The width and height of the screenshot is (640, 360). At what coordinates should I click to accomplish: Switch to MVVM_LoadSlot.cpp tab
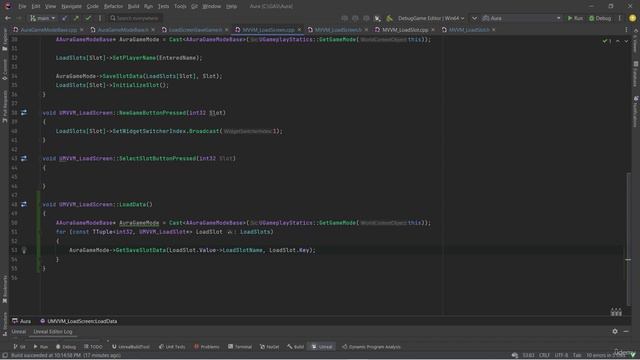click(x=405, y=30)
